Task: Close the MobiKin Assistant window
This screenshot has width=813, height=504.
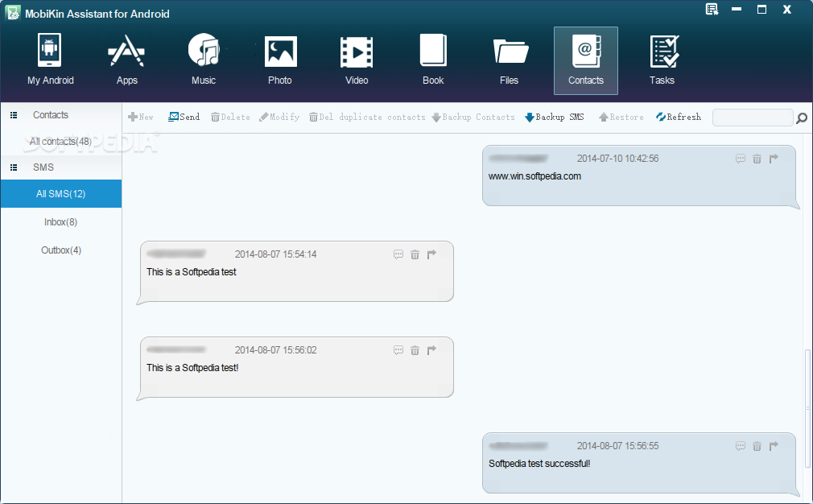Action: [786, 10]
